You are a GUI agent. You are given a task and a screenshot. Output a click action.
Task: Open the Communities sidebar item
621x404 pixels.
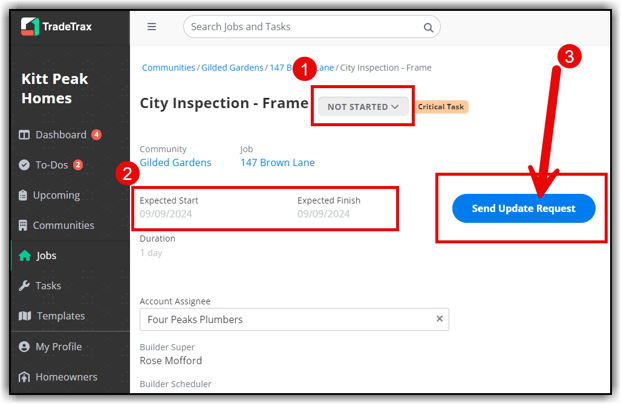57,225
